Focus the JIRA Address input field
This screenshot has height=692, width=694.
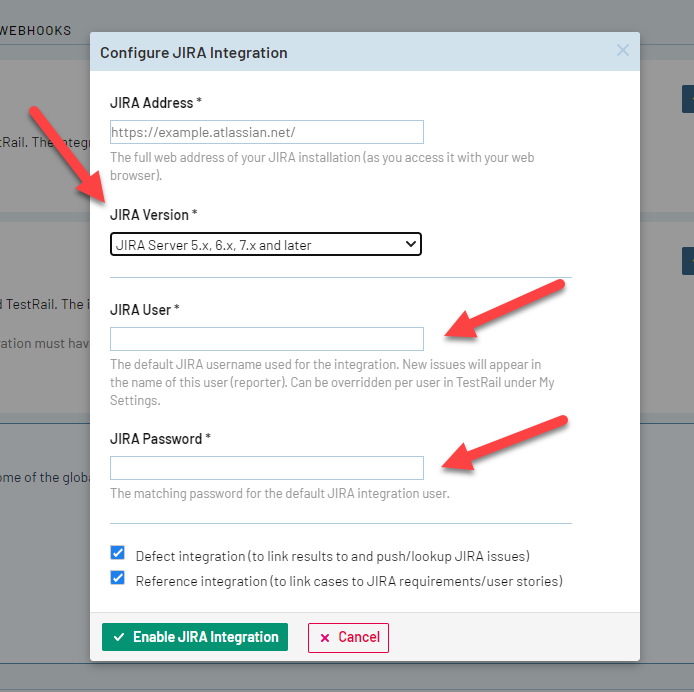[x=266, y=132]
